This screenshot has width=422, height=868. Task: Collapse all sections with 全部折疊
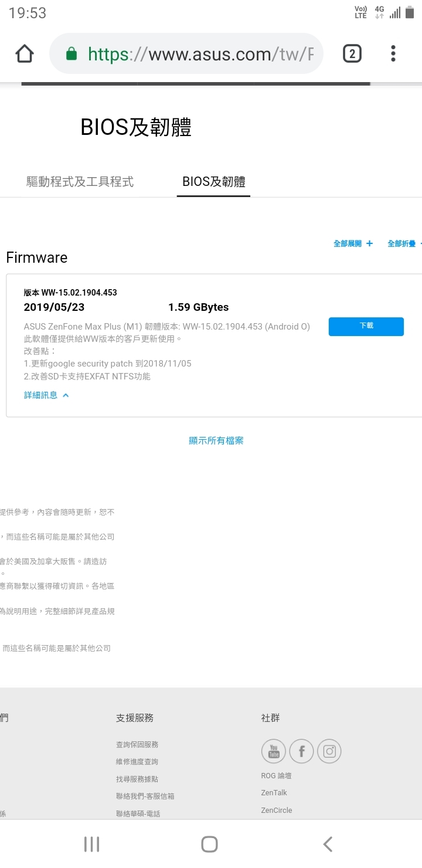[x=404, y=243]
